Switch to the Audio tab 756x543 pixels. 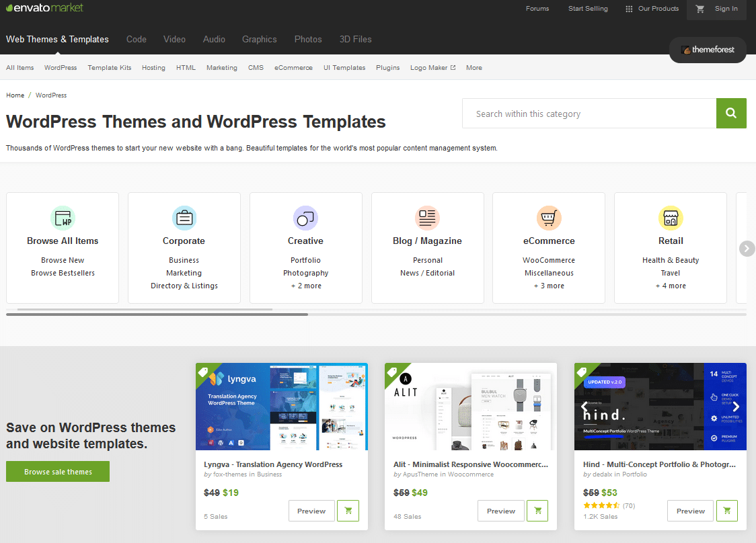214,39
